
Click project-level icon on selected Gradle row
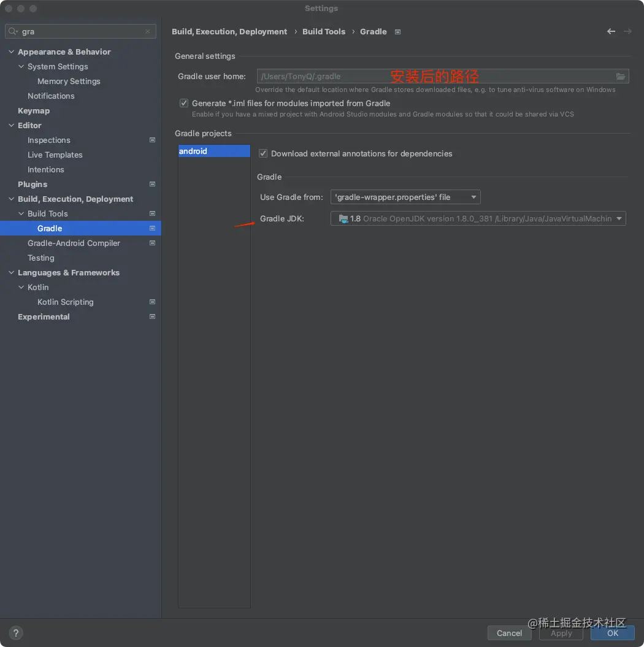pyautogui.click(x=152, y=229)
